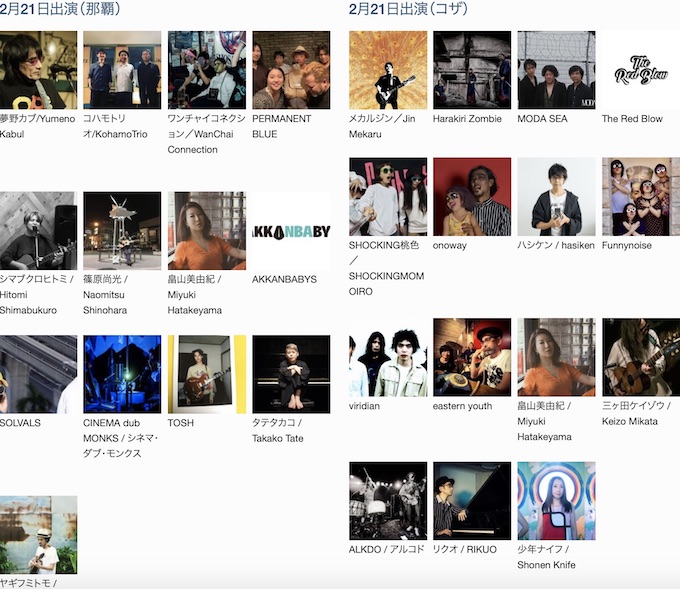Open the CINEMA dub MONKS image
680x589 pixels.
[122, 374]
